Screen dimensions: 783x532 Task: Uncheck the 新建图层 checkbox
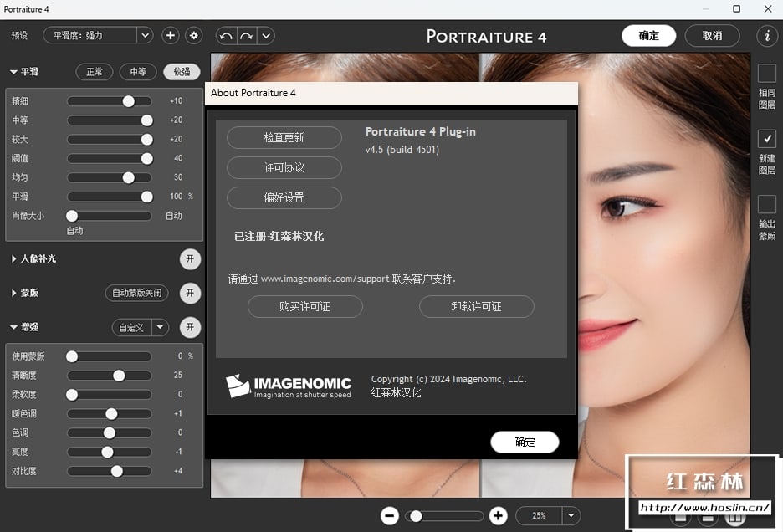767,138
